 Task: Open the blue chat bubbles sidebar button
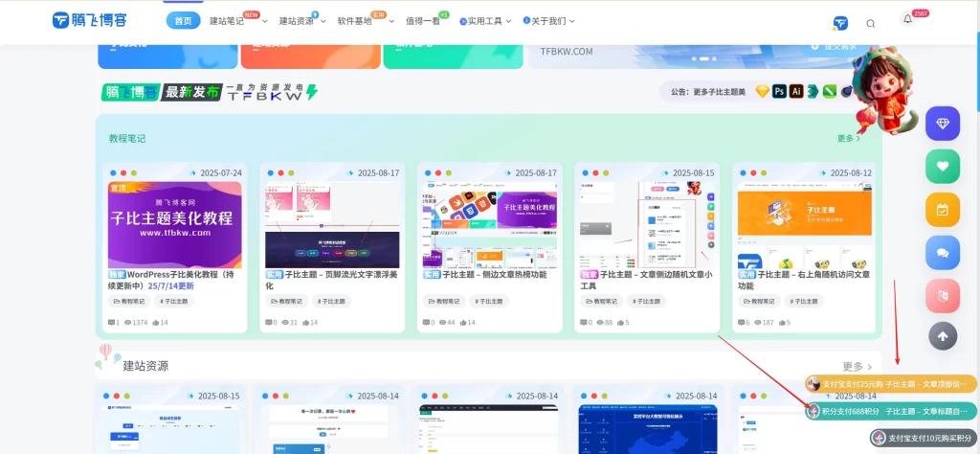[x=943, y=253]
